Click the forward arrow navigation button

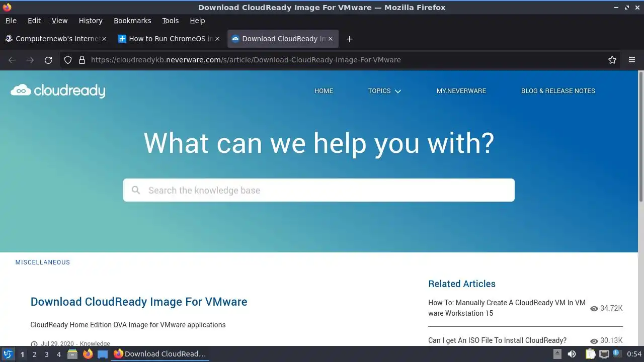(30, 60)
